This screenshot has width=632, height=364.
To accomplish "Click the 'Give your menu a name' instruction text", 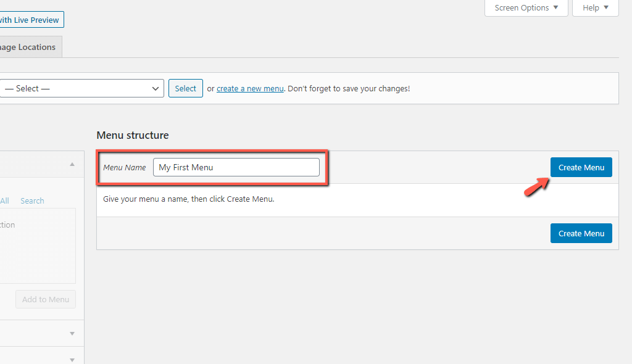I will pos(189,199).
